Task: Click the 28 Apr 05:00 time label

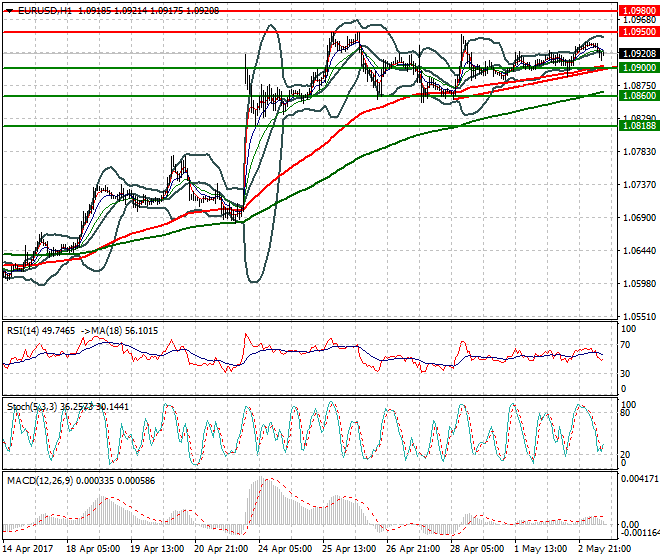Action: 477,549
